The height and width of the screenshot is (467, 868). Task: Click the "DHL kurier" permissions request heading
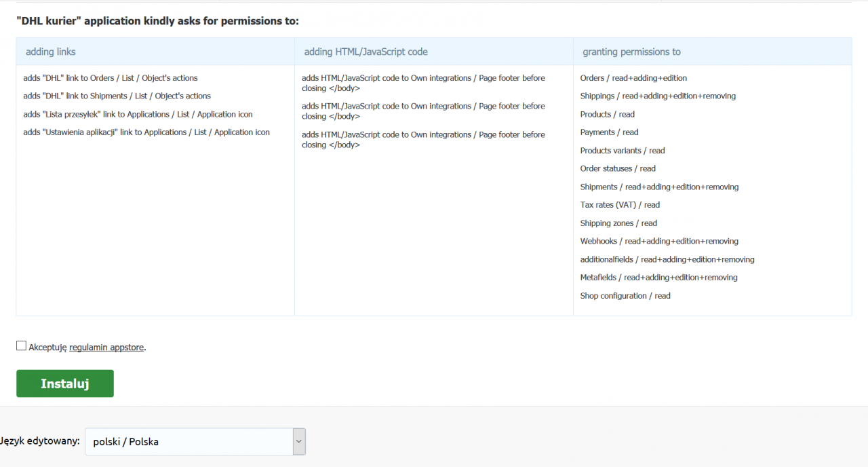pyautogui.click(x=157, y=21)
